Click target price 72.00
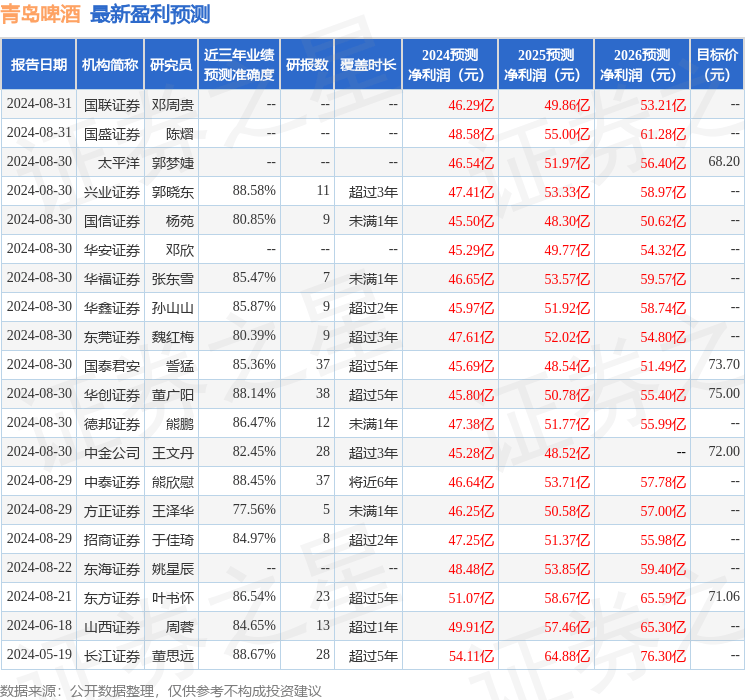The height and width of the screenshot is (700, 745). [x=724, y=451]
